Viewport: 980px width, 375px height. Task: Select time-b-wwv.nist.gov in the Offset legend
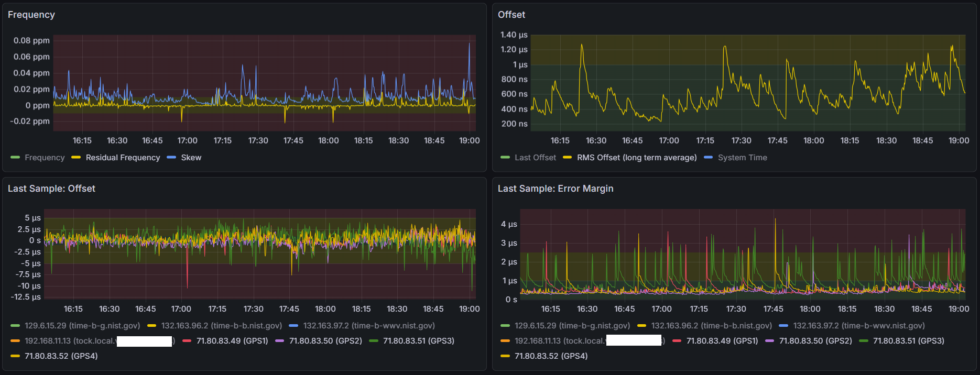pos(369,326)
